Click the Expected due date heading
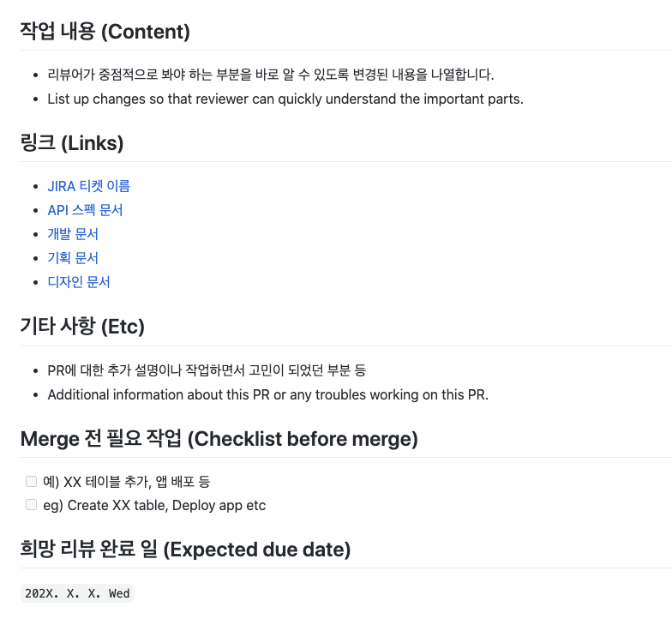Screen dimensions: 672x619 coord(185,549)
